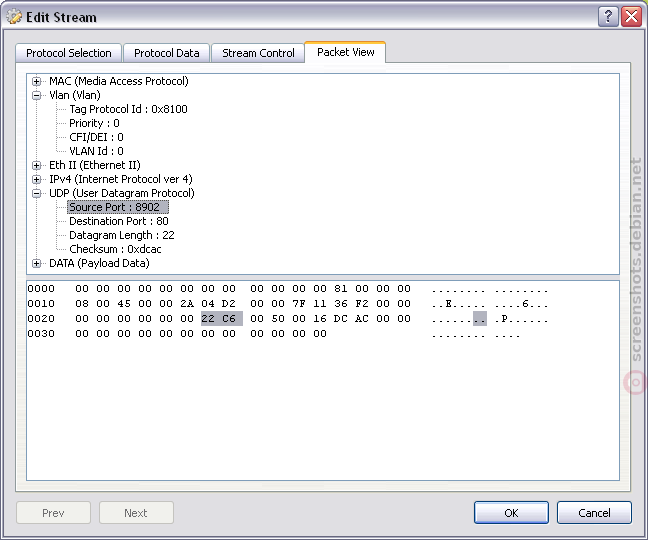This screenshot has width=648, height=540.
Task: Go to the Stream Control tab
Action: tap(258, 53)
